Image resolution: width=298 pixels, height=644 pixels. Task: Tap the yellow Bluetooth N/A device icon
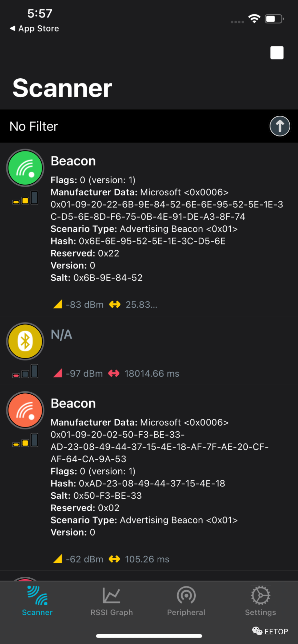point(25,341)
